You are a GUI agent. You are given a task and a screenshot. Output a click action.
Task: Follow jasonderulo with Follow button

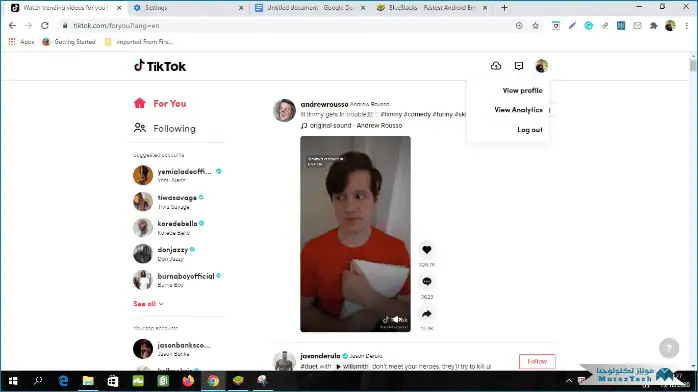(537, 361)
